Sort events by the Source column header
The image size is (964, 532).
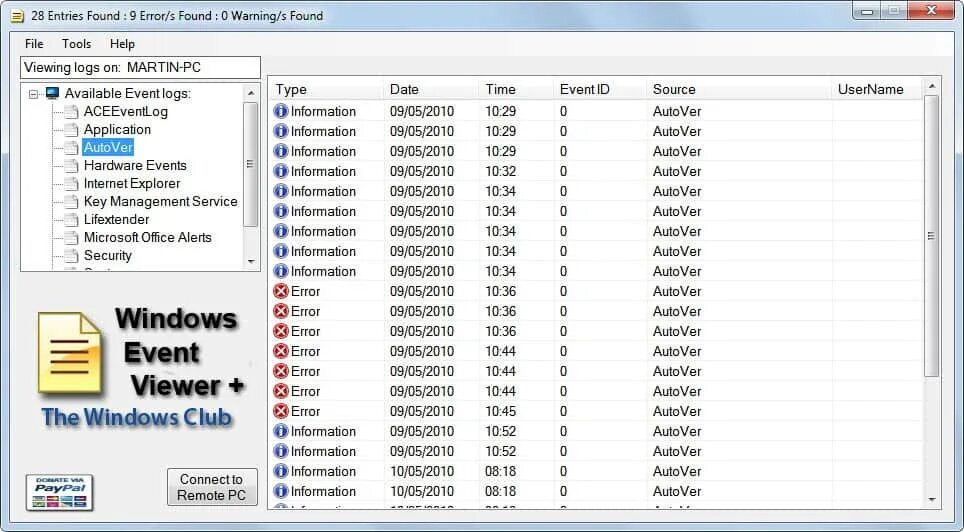pos(739,89)
